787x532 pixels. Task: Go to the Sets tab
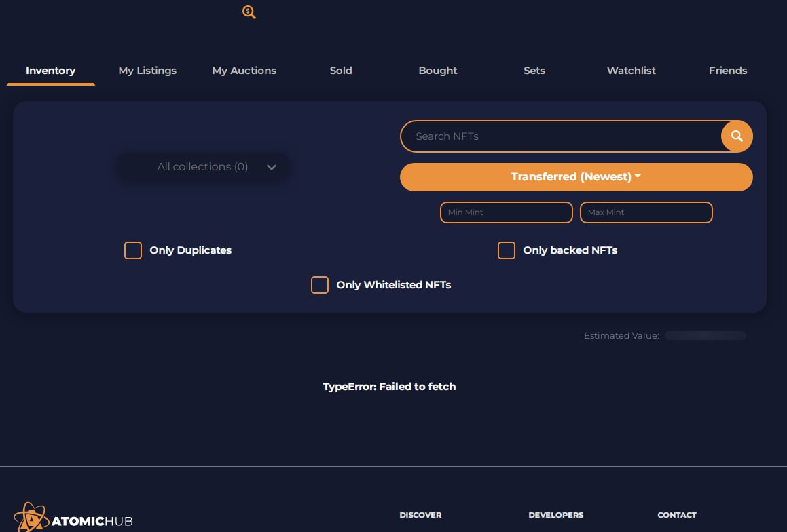[534, 71]
